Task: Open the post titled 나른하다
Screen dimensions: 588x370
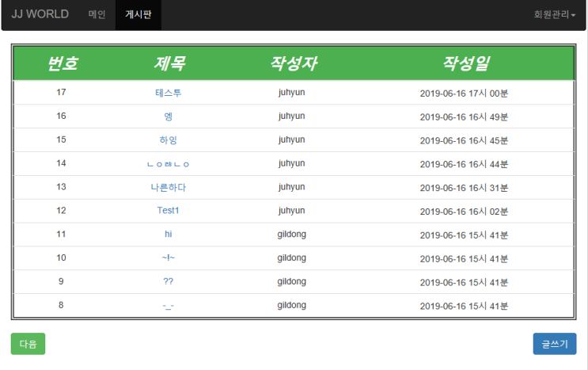Action: tap(168, 187)
